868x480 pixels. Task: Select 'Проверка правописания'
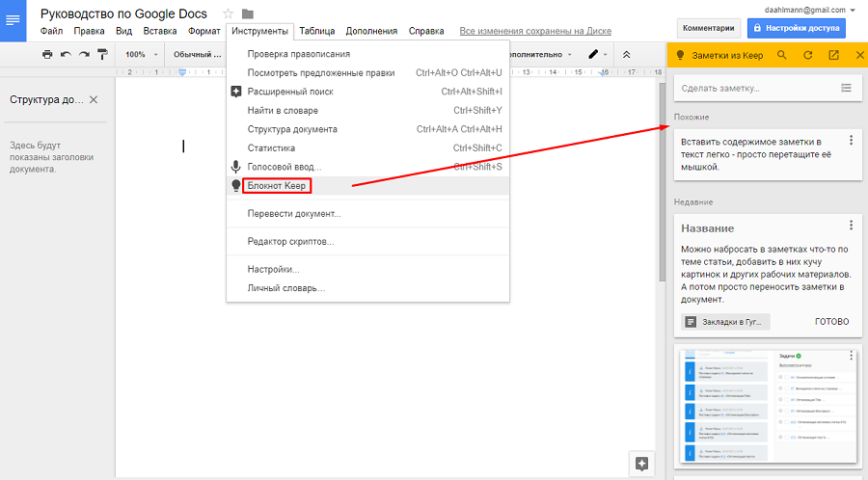tap(367, 54)
